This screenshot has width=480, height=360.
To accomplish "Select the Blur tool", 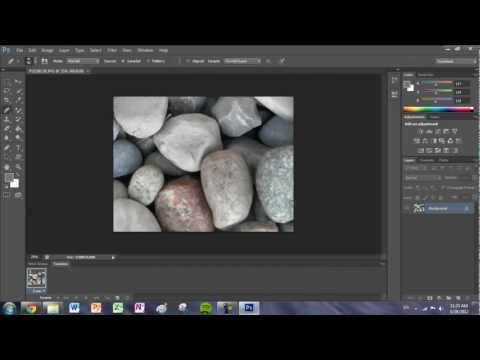I will pyautogui.click(x=7, y=138).
